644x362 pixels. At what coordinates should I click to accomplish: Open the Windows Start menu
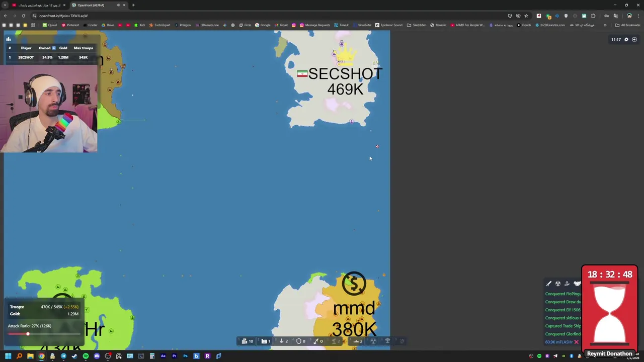[8, 356]
